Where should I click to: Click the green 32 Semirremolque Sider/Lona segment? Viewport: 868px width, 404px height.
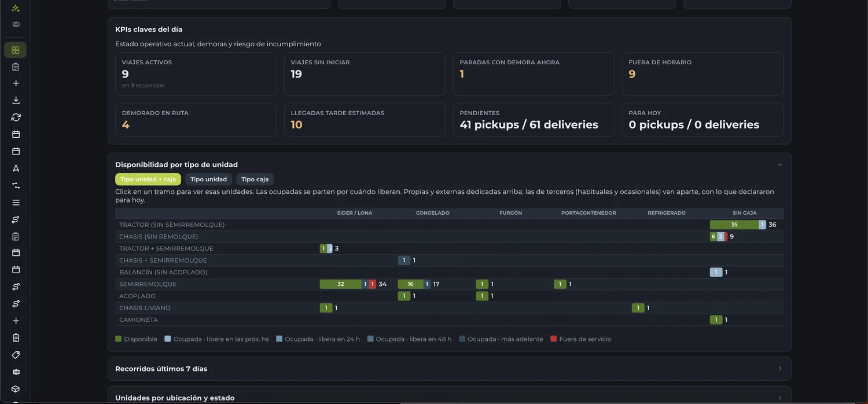pyautogui.click(x=341, y=284)
